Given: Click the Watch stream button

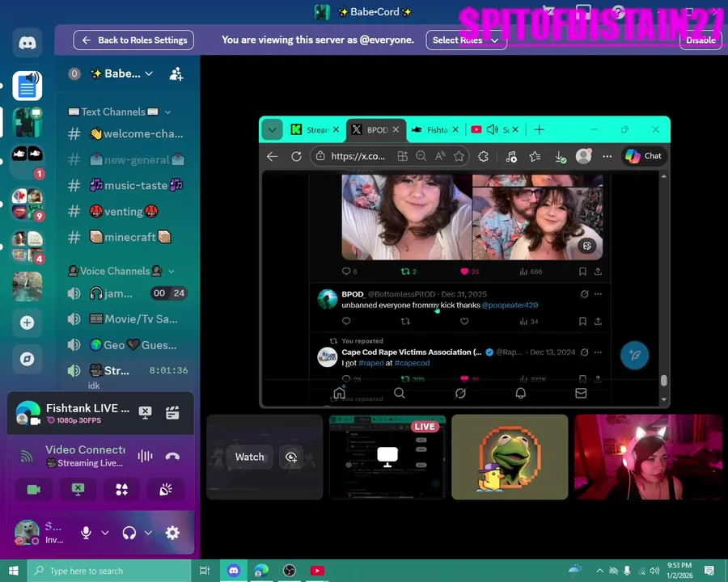Looking at the screenshot, I should (249, 457).
